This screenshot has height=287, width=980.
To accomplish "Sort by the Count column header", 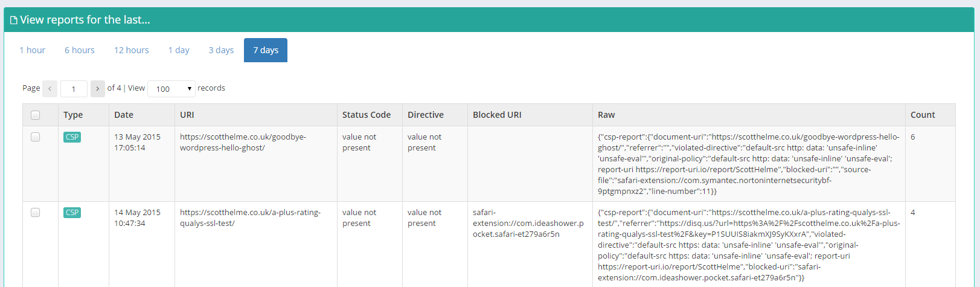I will 923,115.
